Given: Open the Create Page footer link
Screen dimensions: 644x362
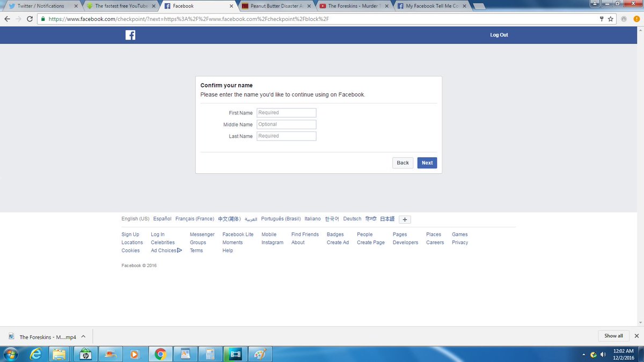Looking at the screenshot, I should click(371, 242).
